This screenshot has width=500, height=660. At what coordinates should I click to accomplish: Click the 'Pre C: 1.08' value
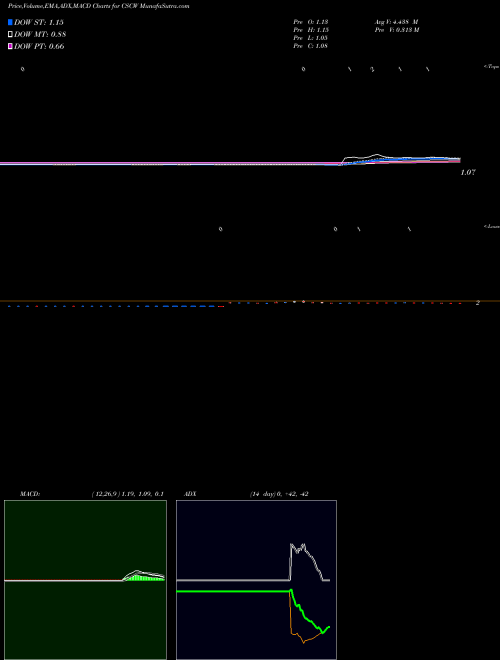pos(311,46)
